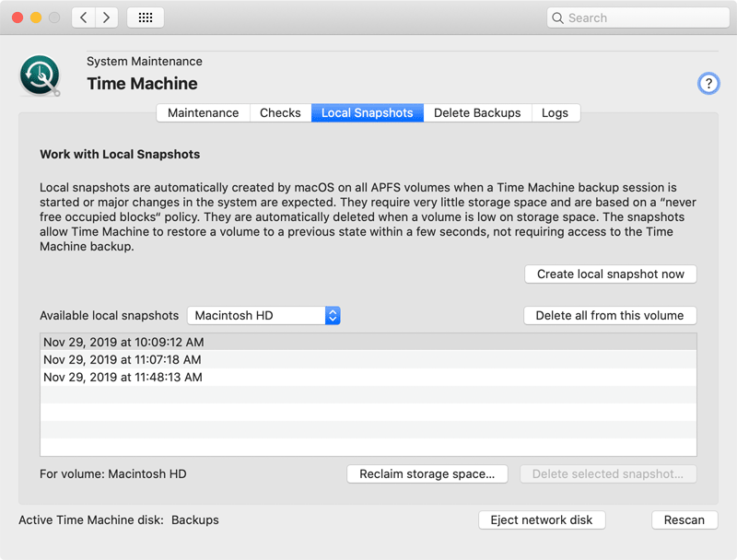Select the Local Snapshots tab

367,112
